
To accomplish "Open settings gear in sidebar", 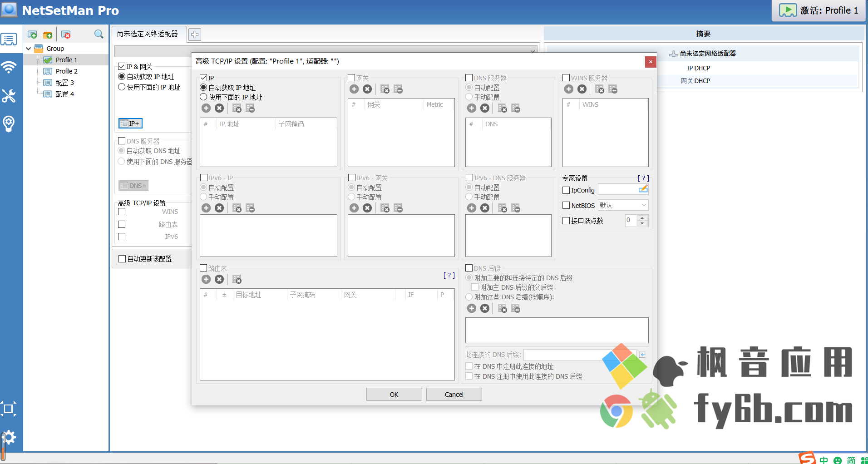I will [x=9, y=438].
